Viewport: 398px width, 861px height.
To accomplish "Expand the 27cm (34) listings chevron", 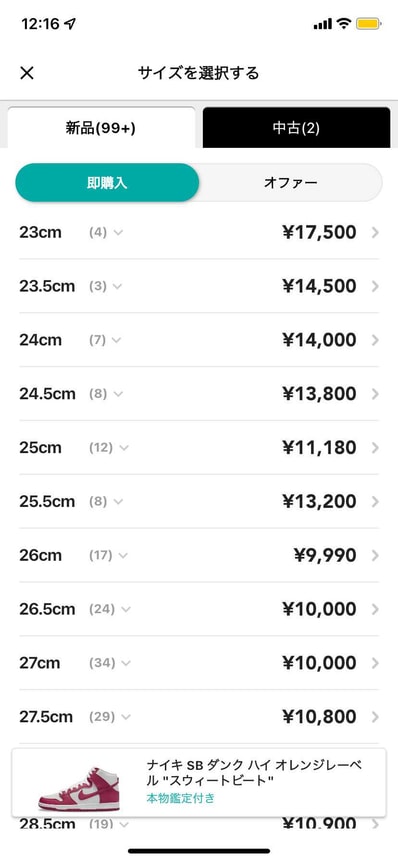I will (x=126, y=663).
